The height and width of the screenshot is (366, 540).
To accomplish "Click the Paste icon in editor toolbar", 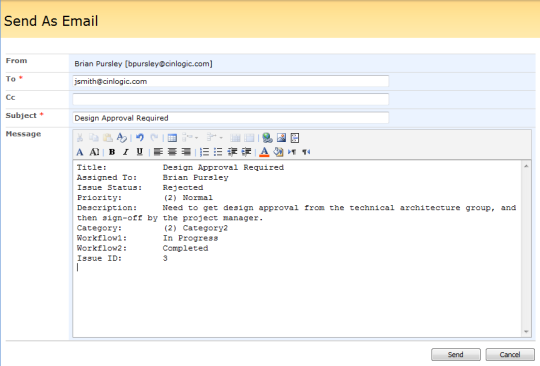I will tap(108, 138).
